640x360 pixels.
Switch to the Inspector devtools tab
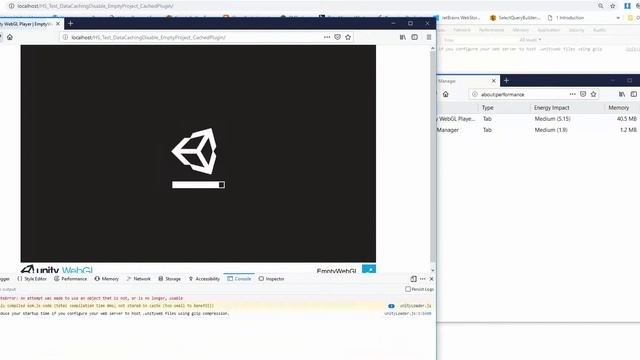271,279
